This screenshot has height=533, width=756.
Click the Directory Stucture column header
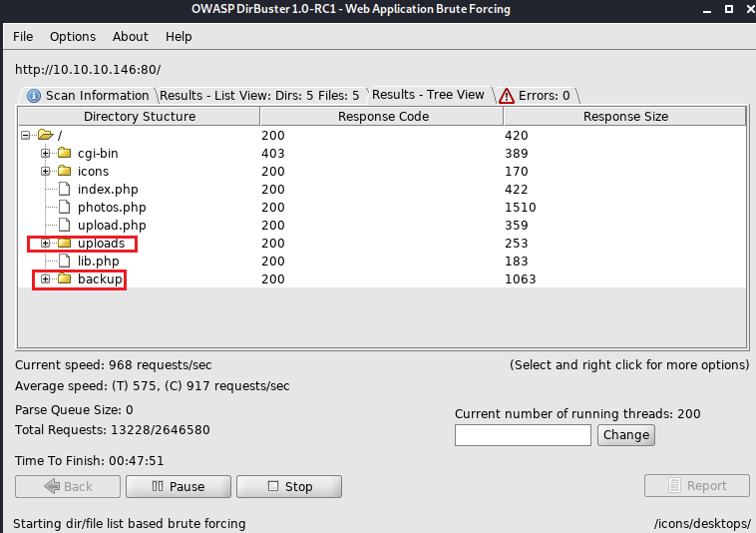click(140, 116)
